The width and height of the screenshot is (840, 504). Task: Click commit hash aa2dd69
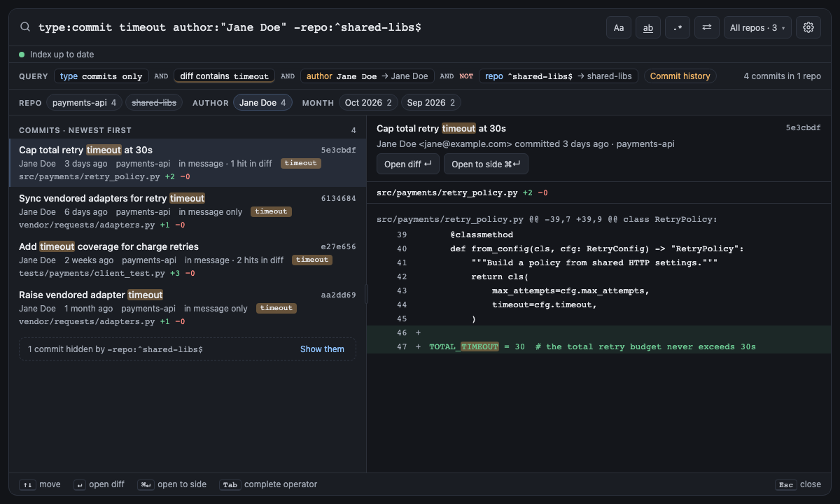tap(338, 295)
